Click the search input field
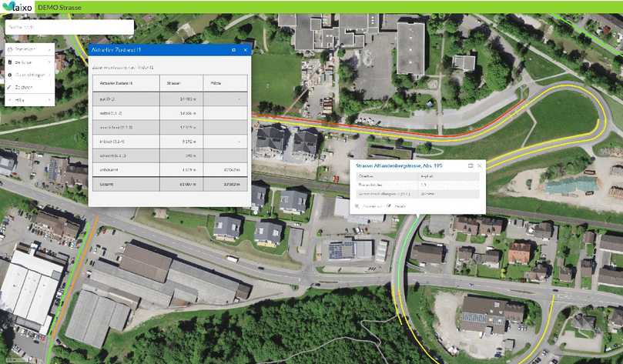Image resolution: width=623 pixels, height=364 pixels. 68,27
